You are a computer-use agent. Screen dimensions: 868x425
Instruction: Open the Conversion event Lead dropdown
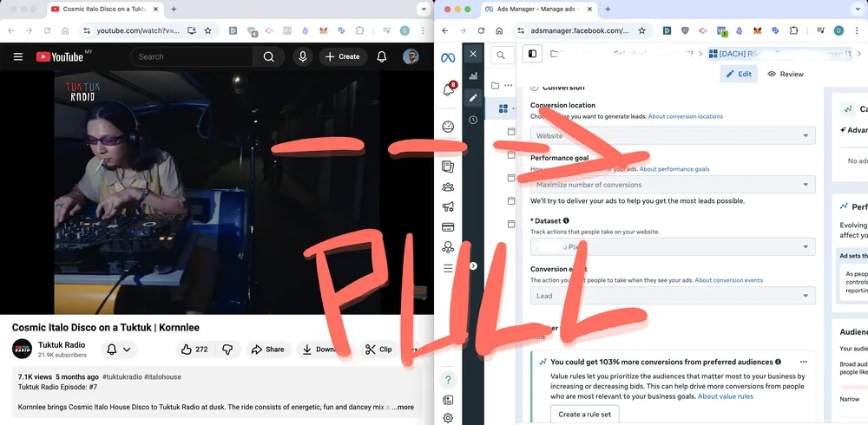tap(673, 296)
